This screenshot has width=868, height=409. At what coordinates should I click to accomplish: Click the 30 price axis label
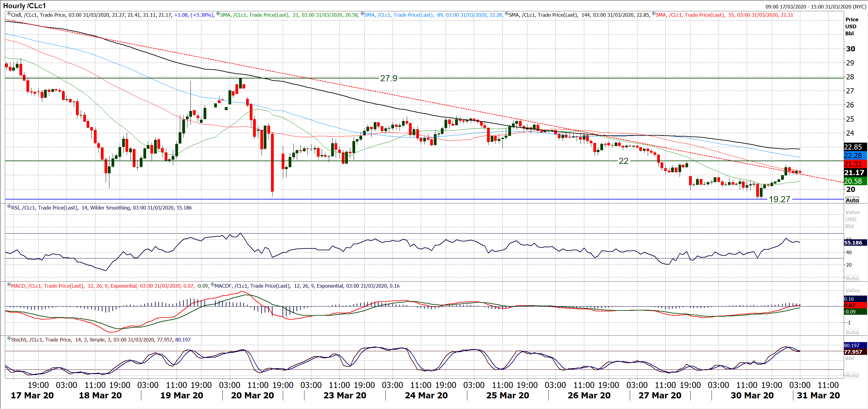point(850,49)
